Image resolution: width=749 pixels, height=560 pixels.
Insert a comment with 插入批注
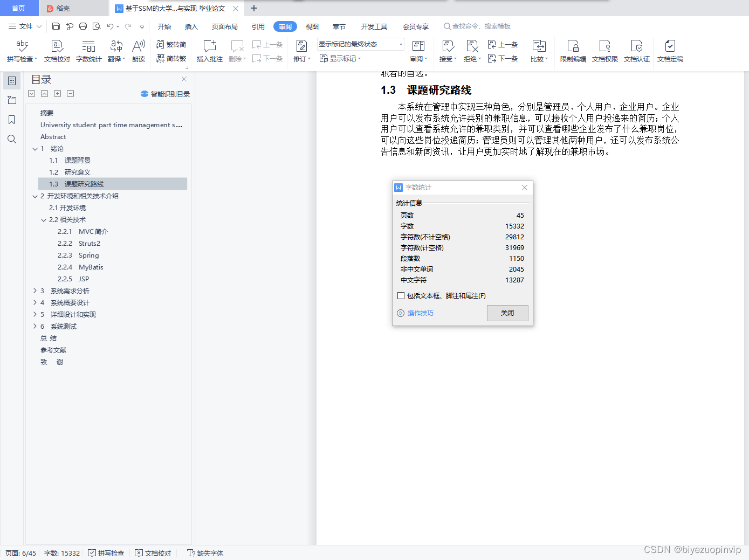[209, 51]
